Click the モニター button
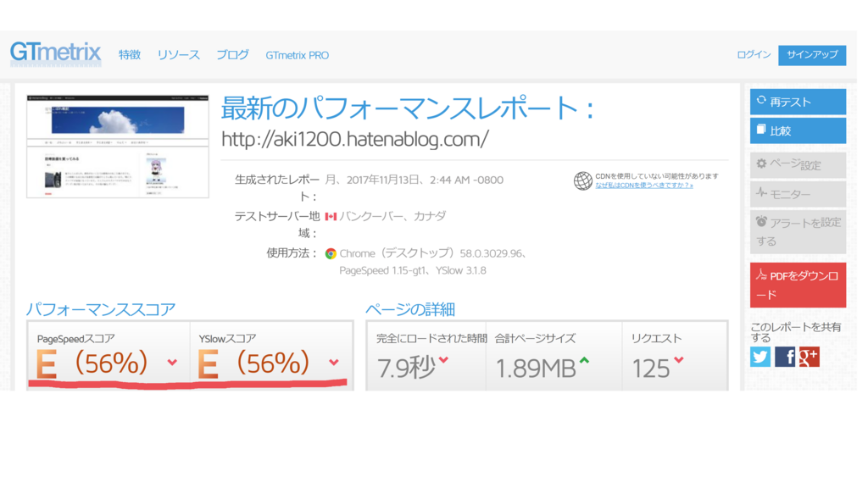This screenshot has width=868, height=488. [798, 194]
